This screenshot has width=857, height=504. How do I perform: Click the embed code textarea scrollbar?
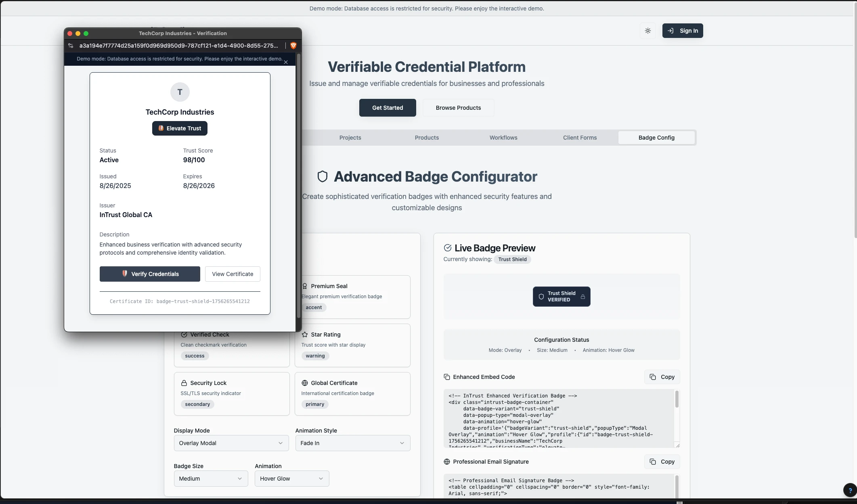pyautogui.click(x=677, y=399)
